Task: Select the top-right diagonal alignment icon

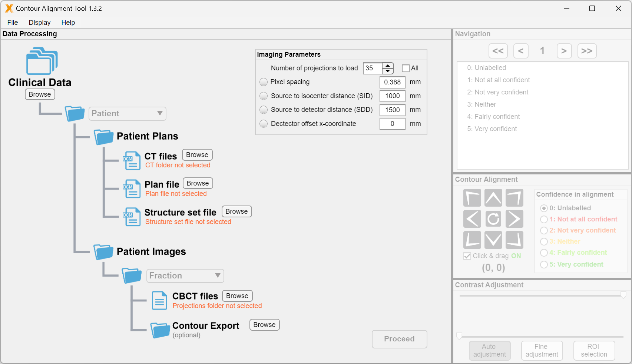Action: (514, 198)
